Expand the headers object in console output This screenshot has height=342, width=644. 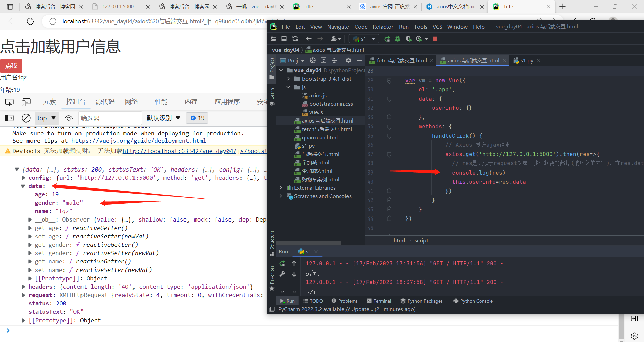(x=23, y=287)
